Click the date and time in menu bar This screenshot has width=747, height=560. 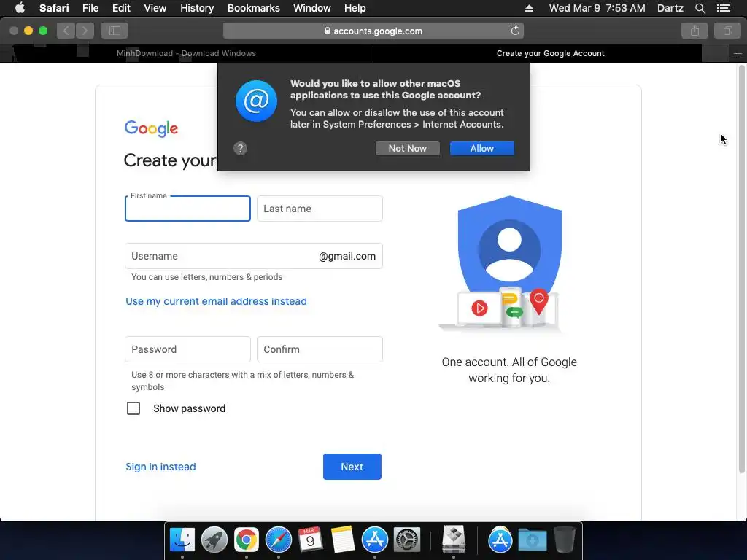597,8
